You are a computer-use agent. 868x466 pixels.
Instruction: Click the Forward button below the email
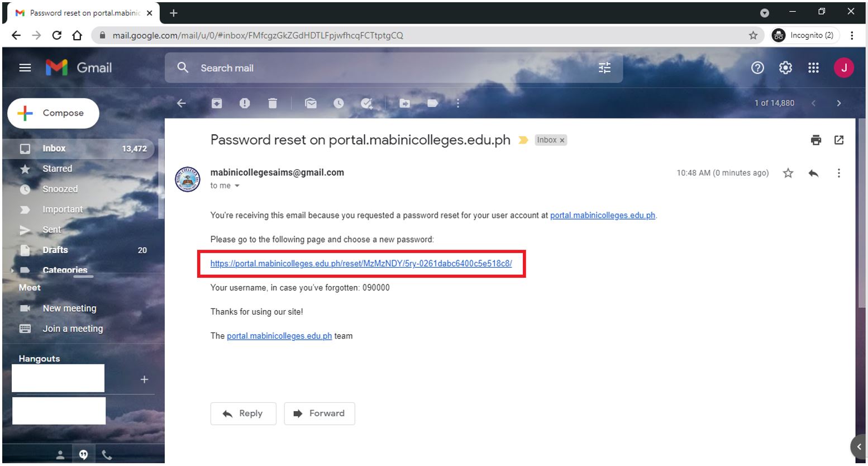[x=319, y=413]
